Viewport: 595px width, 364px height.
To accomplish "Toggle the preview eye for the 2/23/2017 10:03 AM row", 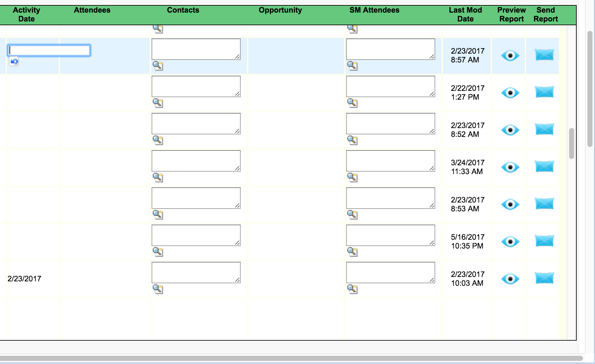I will pos(510,279).
